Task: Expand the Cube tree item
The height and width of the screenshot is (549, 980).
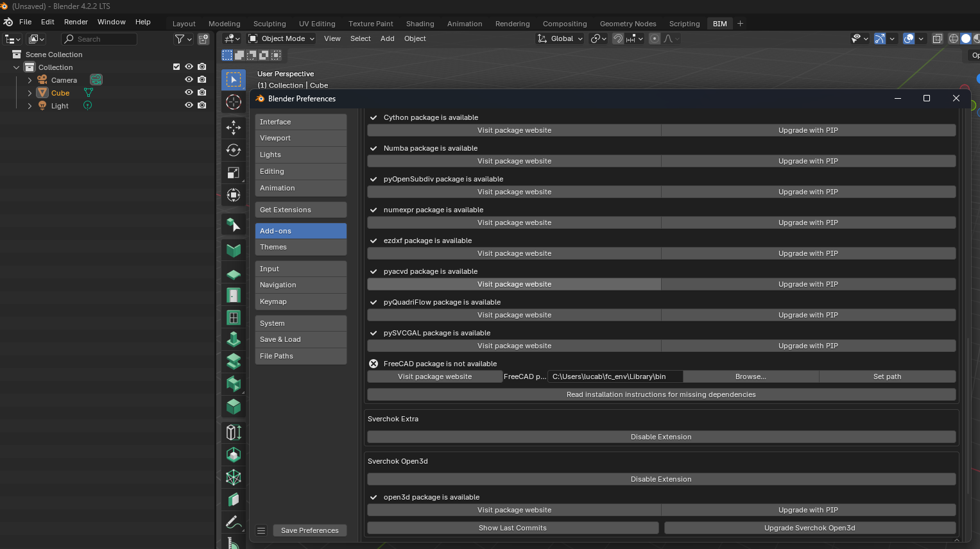Action: coord(30,93)
